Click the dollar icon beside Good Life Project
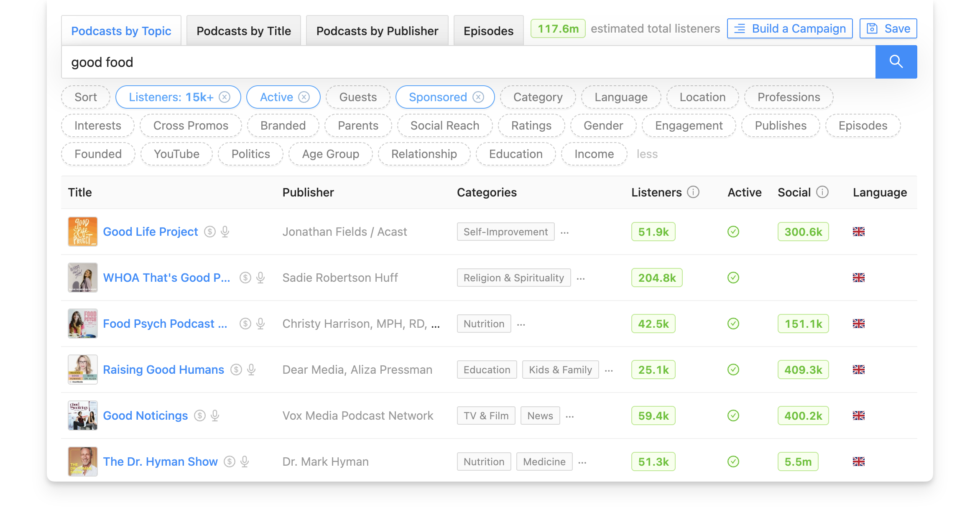980x510 pixels. pos(209,232)
